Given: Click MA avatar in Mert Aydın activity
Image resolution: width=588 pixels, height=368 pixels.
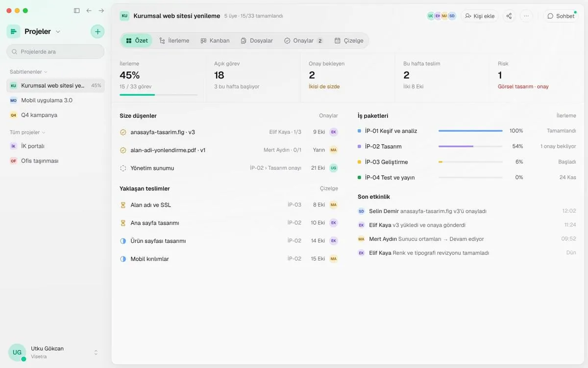Looking at the screenshot, I should coord(362,239).
